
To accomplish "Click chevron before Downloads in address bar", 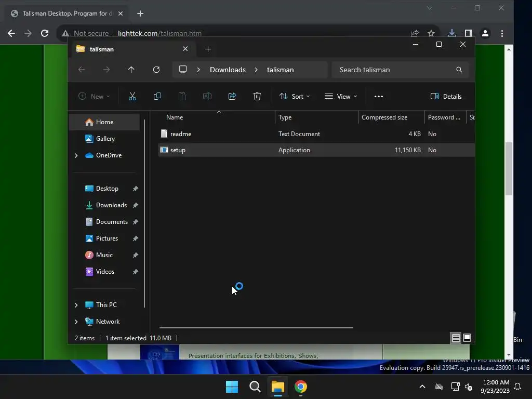I will pyautogui.click(x=198, y=70).
